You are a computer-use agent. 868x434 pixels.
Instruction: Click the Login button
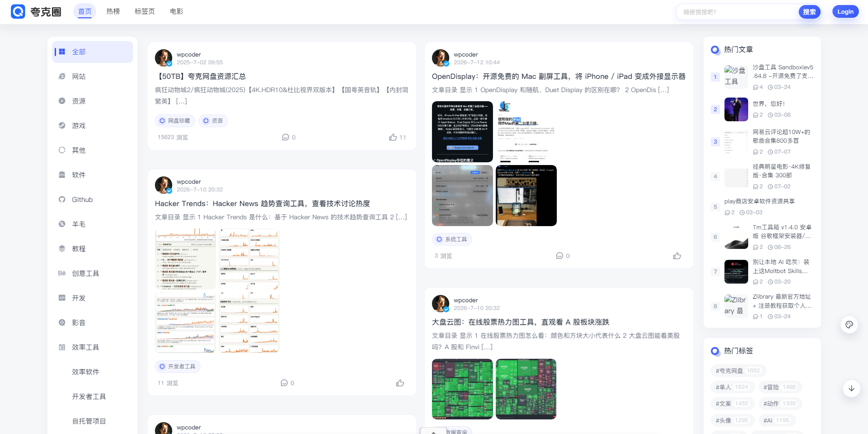coord(845,12)
